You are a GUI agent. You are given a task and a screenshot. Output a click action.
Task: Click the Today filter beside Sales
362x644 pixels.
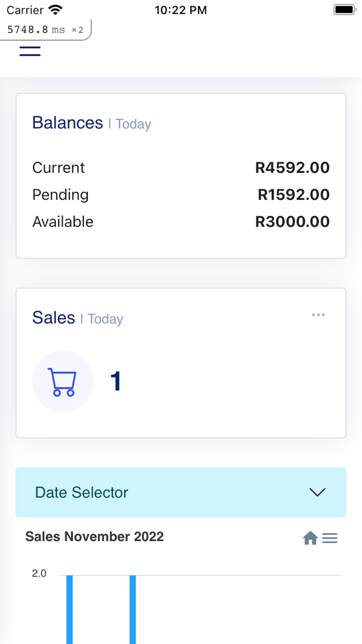pos(105,319)
